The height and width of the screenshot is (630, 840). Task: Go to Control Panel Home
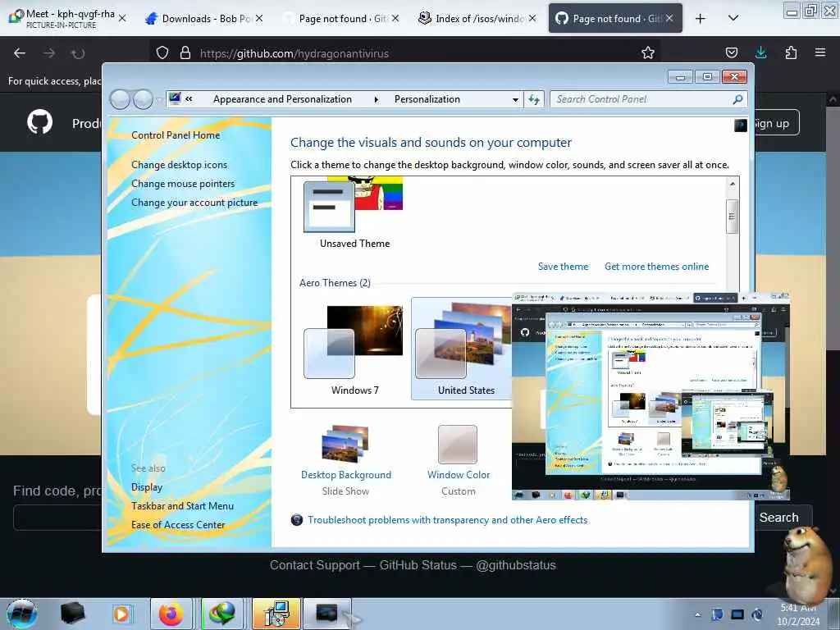pyautogui.click(x=176, y=135)
